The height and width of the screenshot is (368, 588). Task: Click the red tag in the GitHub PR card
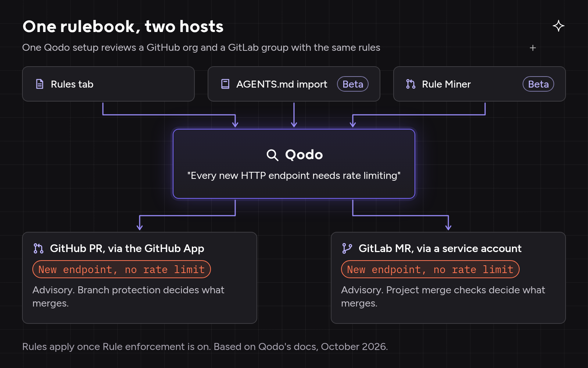point(122,269)
